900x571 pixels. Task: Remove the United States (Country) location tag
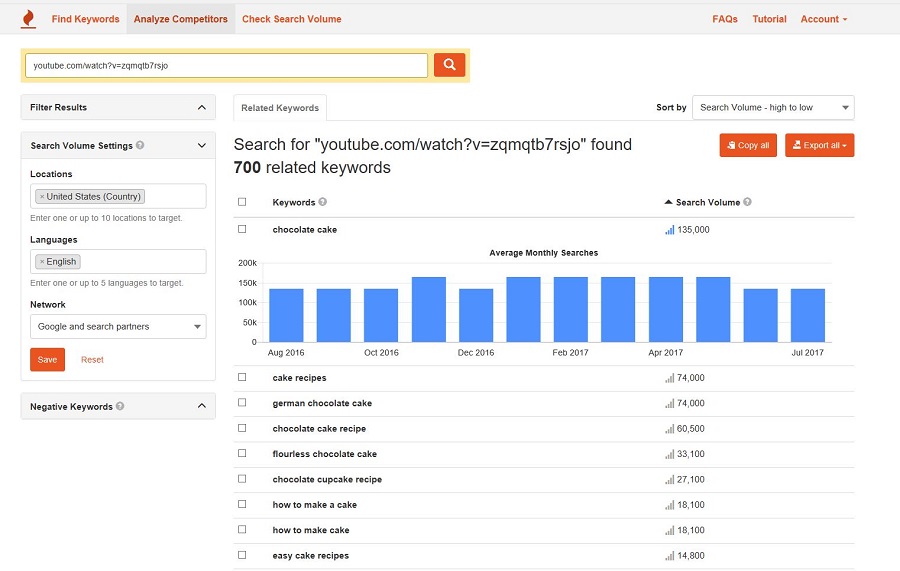pos(42,196)
